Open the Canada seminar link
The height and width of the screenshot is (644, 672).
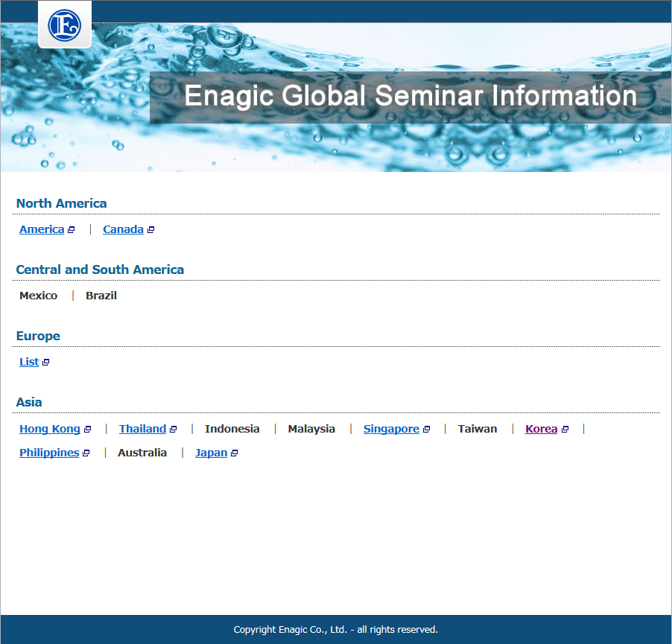(x=123, y=229)
